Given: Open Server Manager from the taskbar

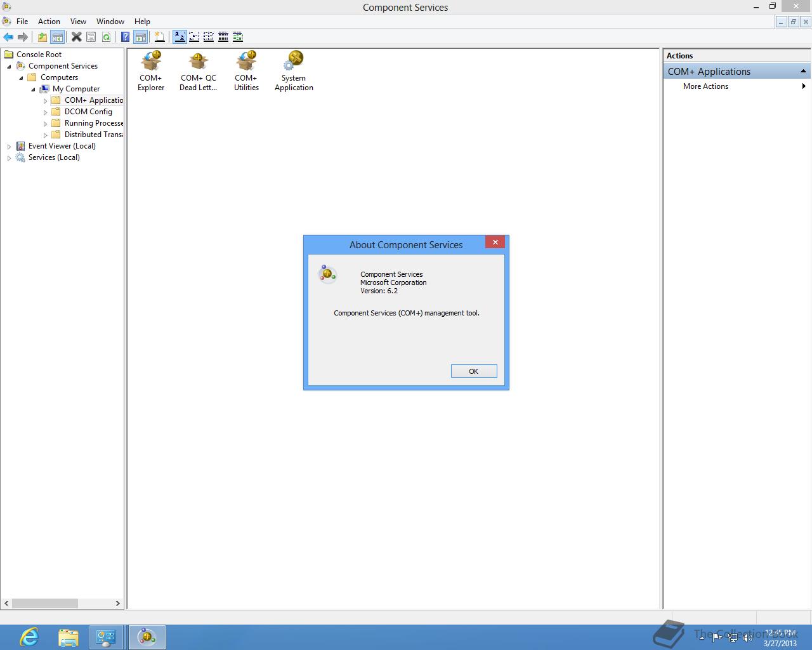Looking at the screenshot, I should click(106, 637).
